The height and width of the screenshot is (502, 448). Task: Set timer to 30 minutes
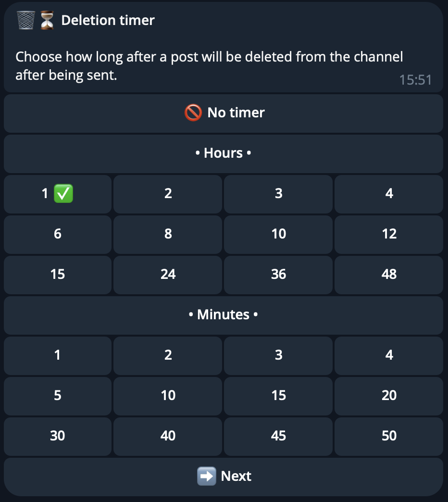[x=58, y=436]
